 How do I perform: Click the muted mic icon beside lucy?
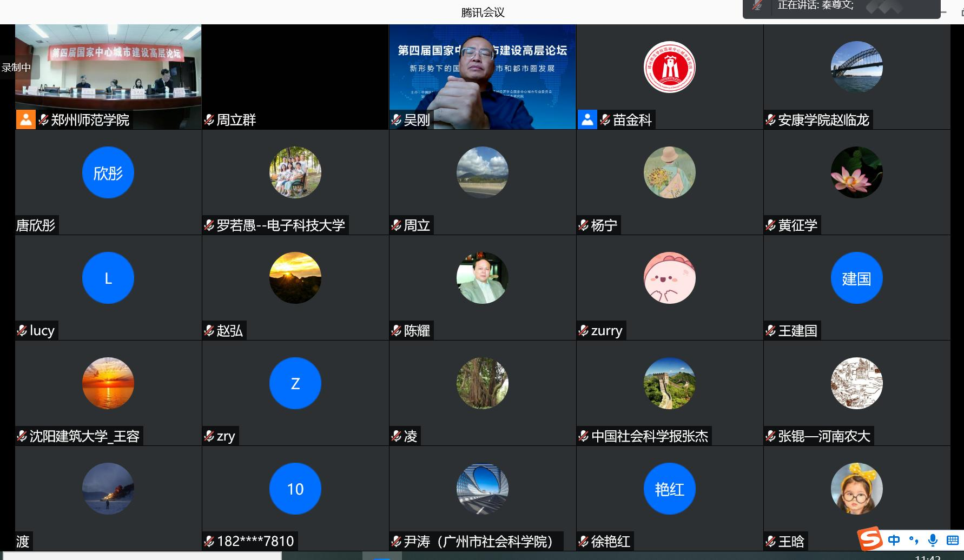[x=22, y=331]
